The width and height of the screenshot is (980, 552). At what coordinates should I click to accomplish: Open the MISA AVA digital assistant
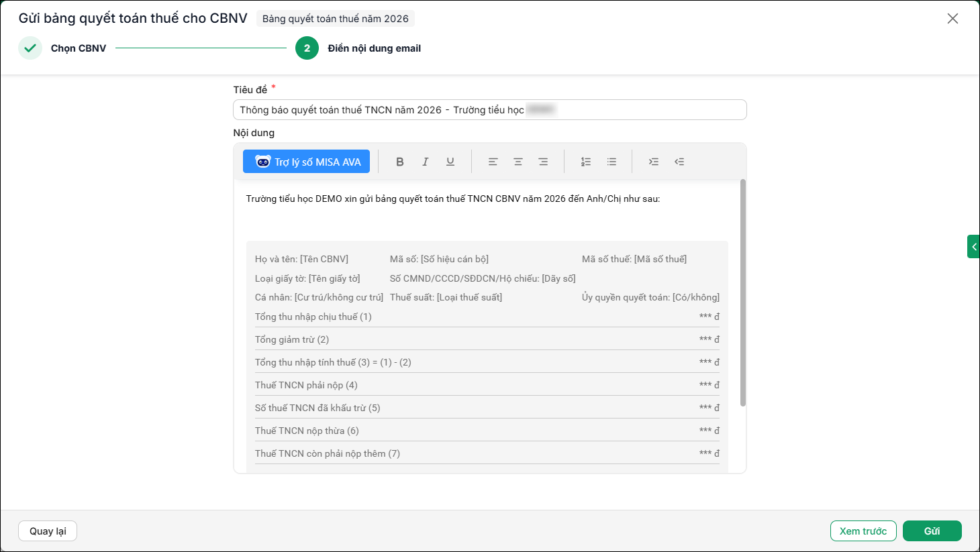click(306, 162)
